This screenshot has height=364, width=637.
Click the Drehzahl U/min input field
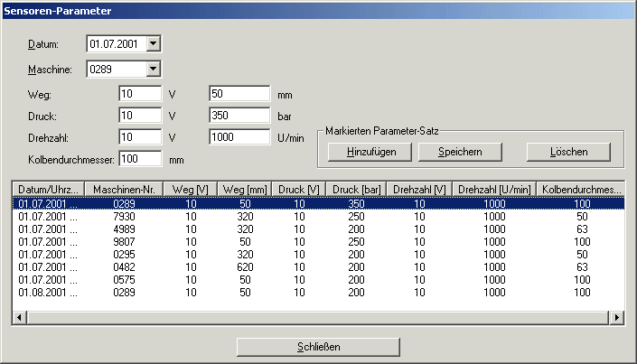(x=239, y=136)
